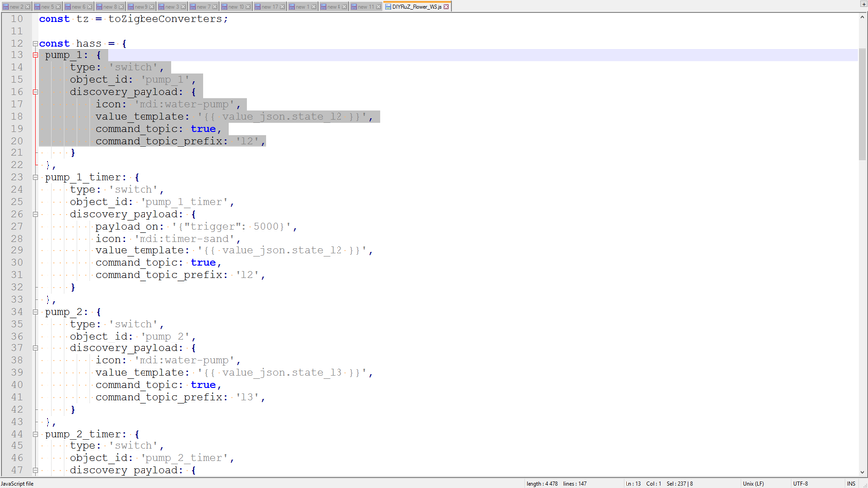Click scroll down arrow of vertical scrollbar
Image resolution: width=868 pixels, height=488 pixels.
pyautogui.click(x=863, y=473)
